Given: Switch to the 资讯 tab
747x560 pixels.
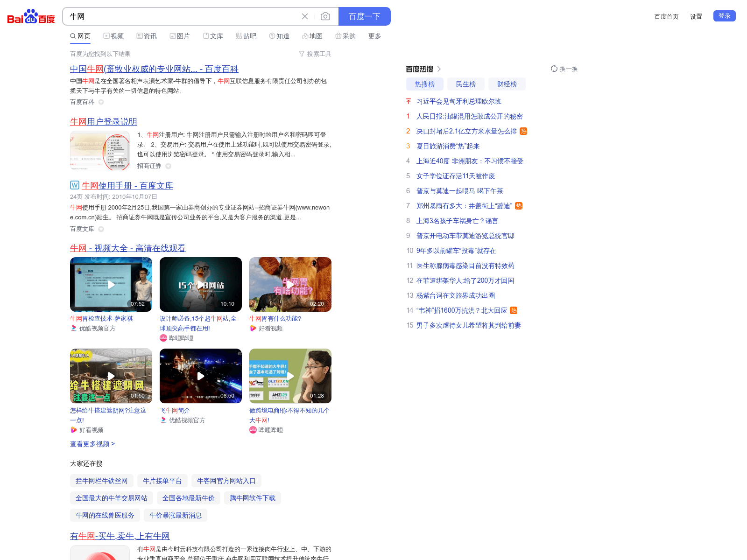Looking at the screenshot, I should 147,36.
